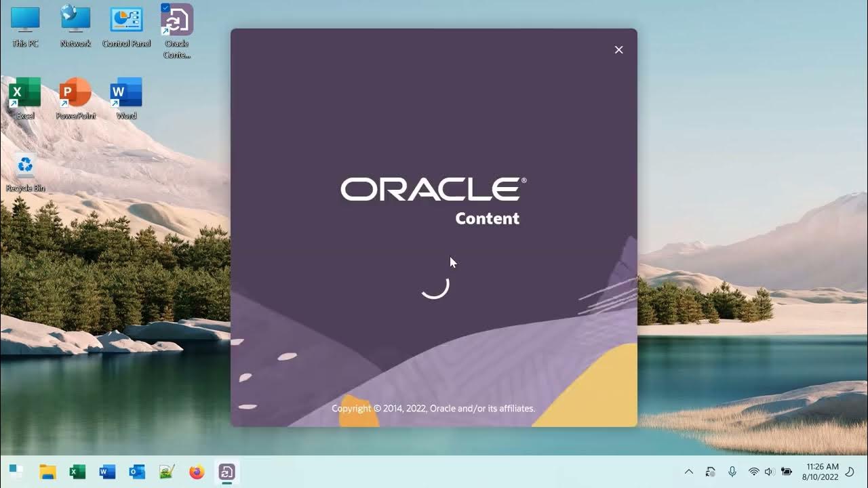Screen dimensions: 868x488
Task: Click Oracle Content taskbar button
Action: (x=226, y=472)
